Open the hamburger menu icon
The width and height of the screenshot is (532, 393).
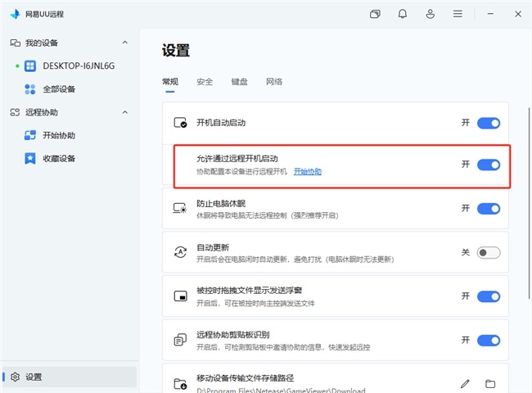pyautogui.click(x=458, y=14)
